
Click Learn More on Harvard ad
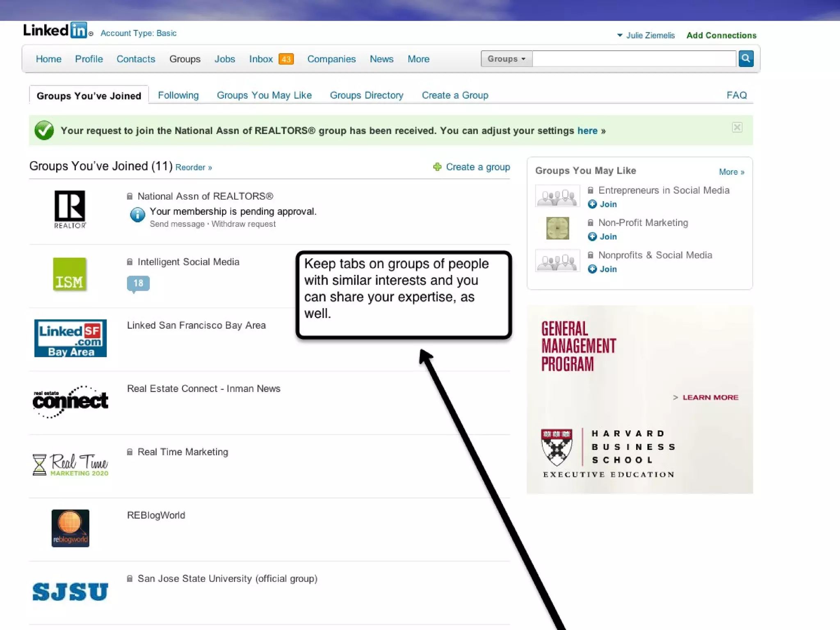(x=710, y=397)
